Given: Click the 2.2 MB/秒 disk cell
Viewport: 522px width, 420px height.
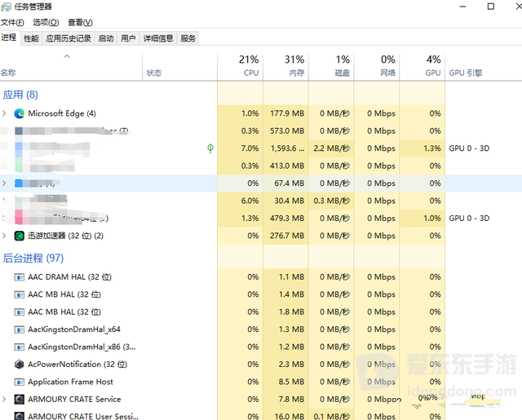Looking at the screenshot, I should pyautogui.click(x=332, y=148).
